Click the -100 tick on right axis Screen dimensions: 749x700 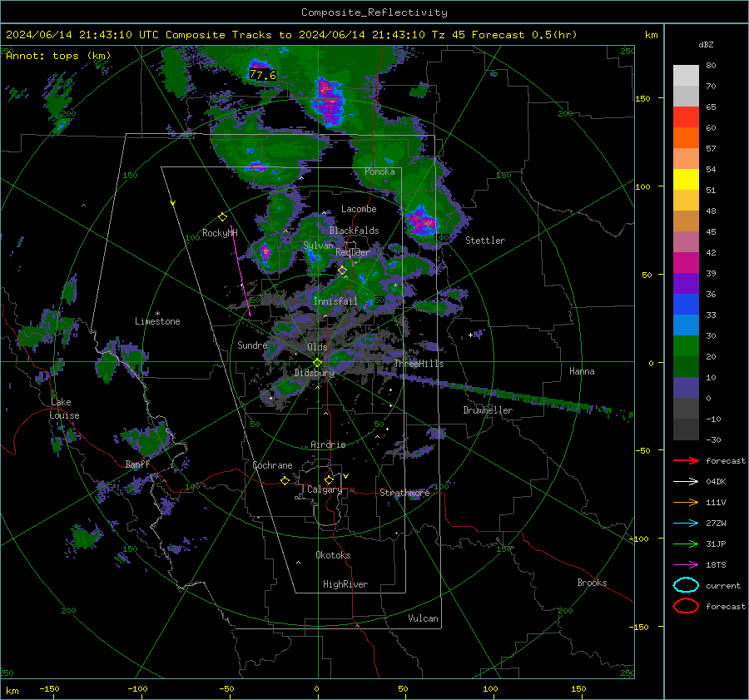638,539
